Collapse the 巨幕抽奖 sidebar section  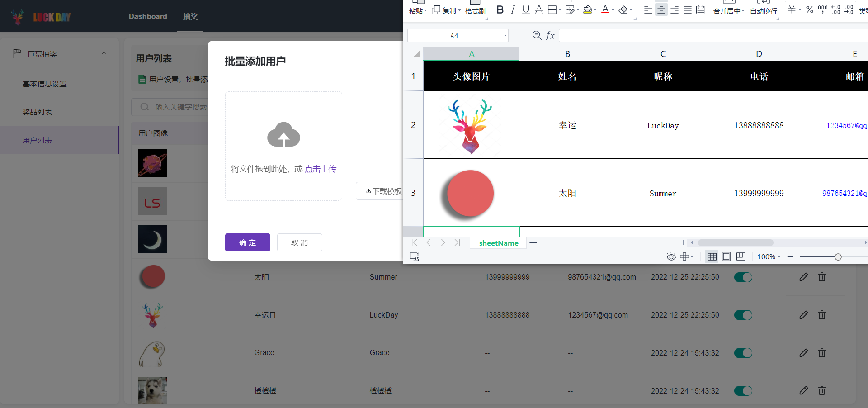point(104,53)
